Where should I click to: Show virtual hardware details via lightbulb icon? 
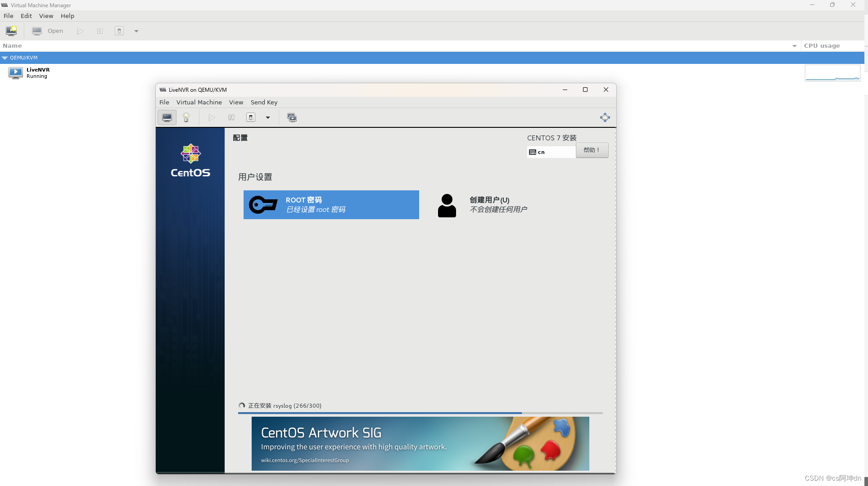pyautogui.click(x=186, y=117)
